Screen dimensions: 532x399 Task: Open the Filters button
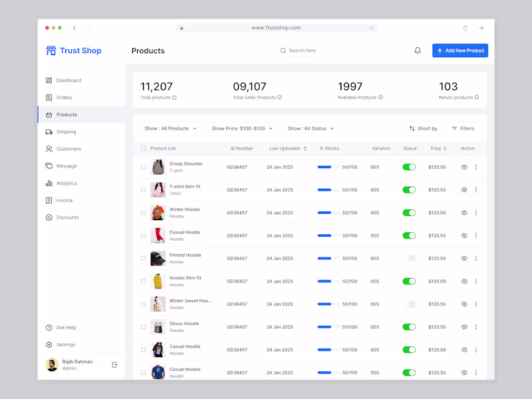[x=463, y=128]
